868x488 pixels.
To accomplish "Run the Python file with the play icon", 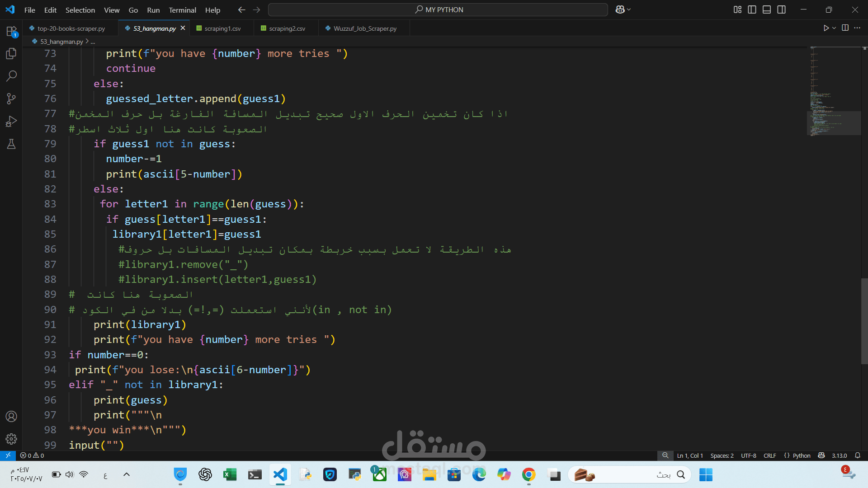I will tap(826, 28).
